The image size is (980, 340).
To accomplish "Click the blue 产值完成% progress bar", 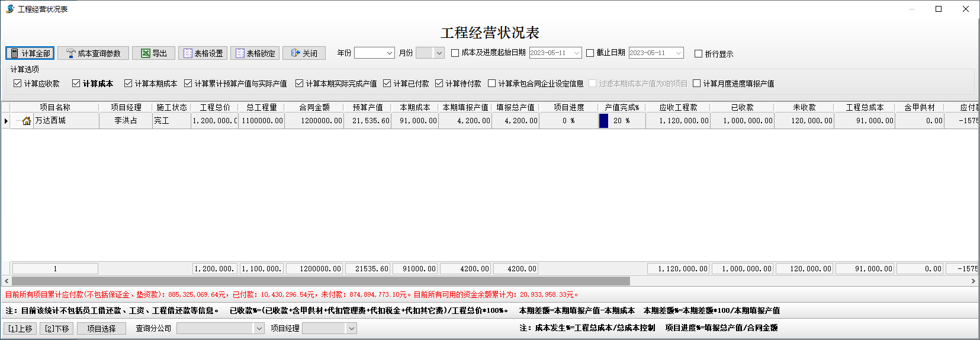I will pos(603,121).
